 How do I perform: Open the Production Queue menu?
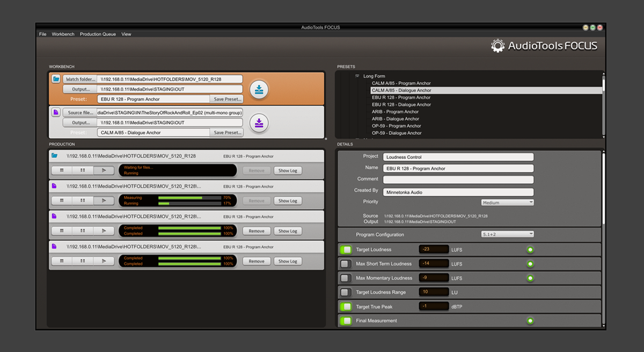[x=98, y=34]
